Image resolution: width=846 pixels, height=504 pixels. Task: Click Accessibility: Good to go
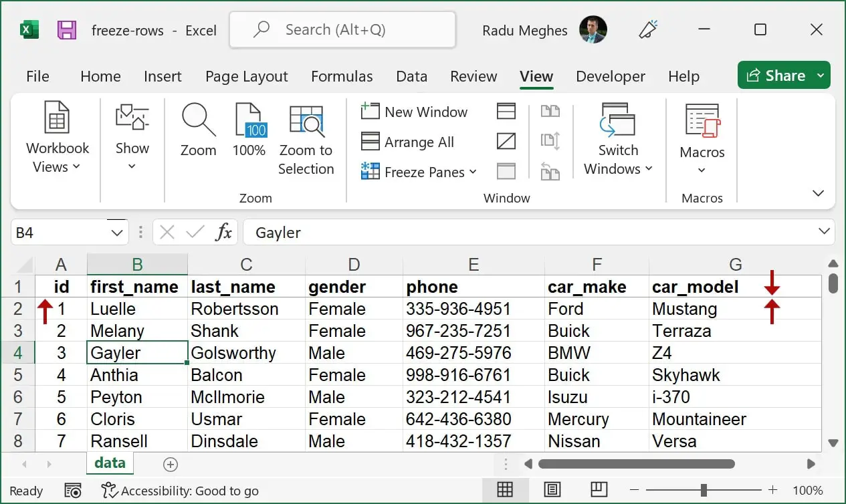tap(181, 490)
